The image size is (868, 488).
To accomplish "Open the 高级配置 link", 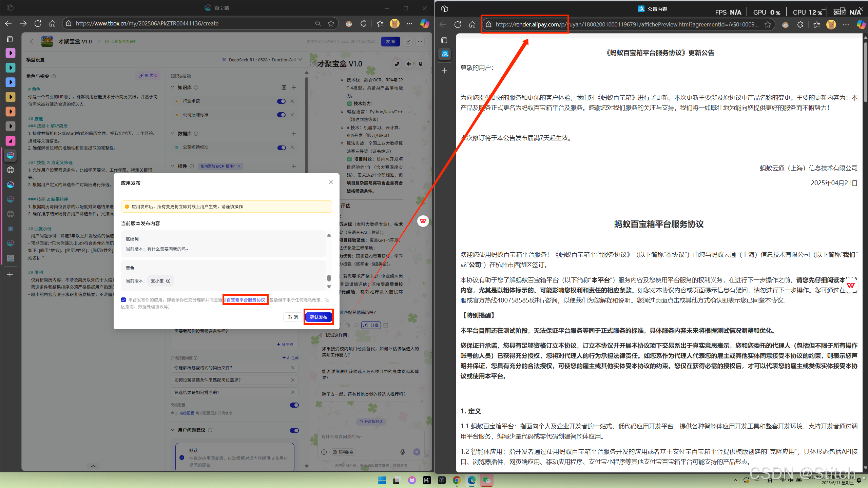I will pos(187,413).
